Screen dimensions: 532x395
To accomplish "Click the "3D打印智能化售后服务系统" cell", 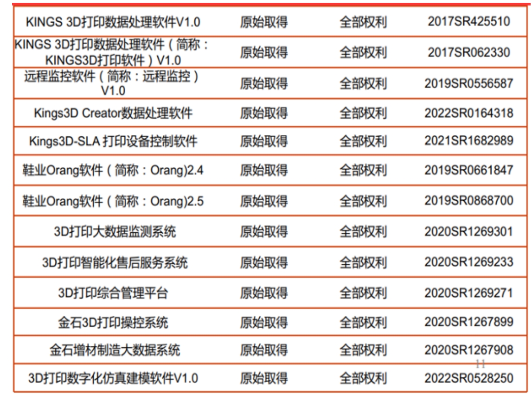I will (x=115, y=262).
